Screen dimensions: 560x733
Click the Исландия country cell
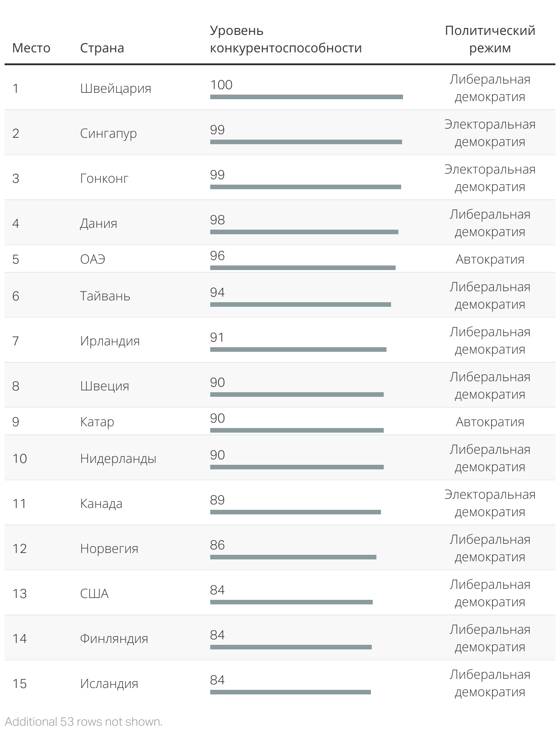click(x=109, y=683)
